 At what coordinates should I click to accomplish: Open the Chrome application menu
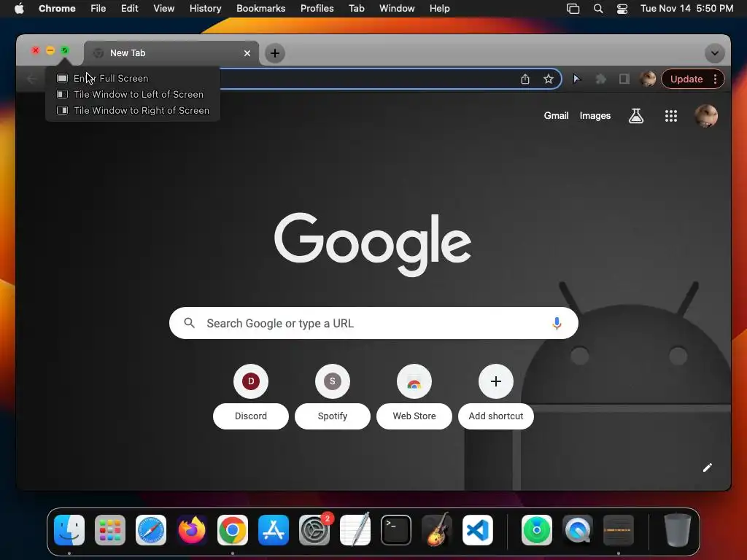57,9
